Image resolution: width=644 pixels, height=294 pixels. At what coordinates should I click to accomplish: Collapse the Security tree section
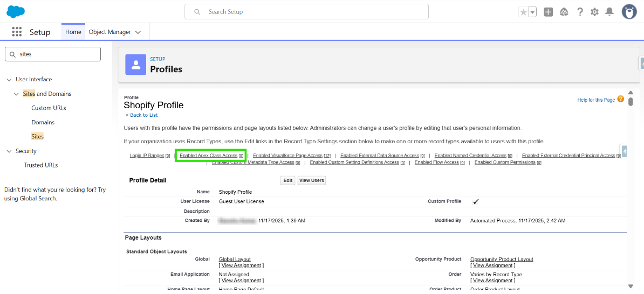[9, 151]
